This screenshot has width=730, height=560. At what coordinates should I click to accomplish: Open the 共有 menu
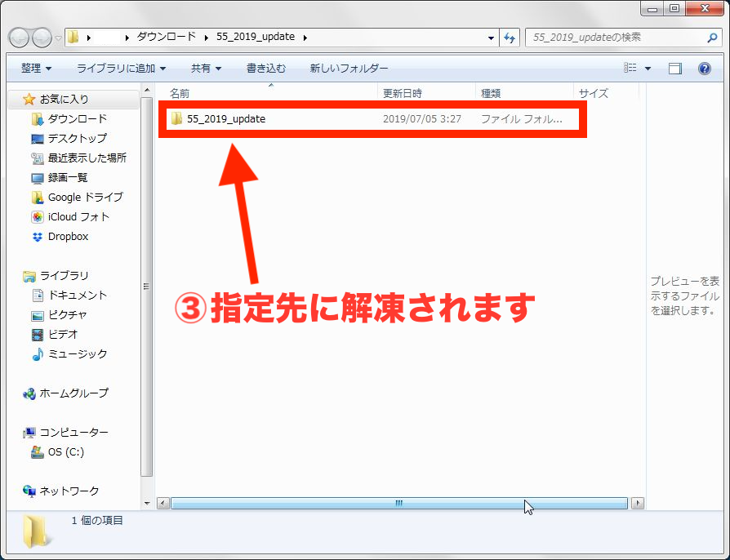pyautogui.click(x=206, y=69)
